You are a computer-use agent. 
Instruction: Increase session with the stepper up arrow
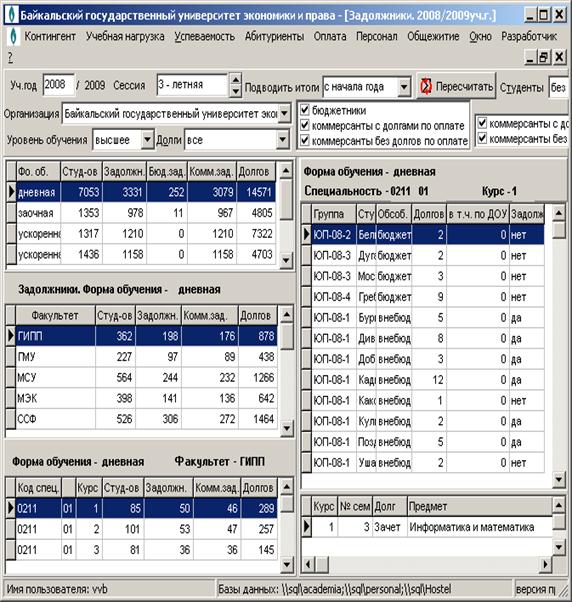pyautogui.click(x=236, y=79)
